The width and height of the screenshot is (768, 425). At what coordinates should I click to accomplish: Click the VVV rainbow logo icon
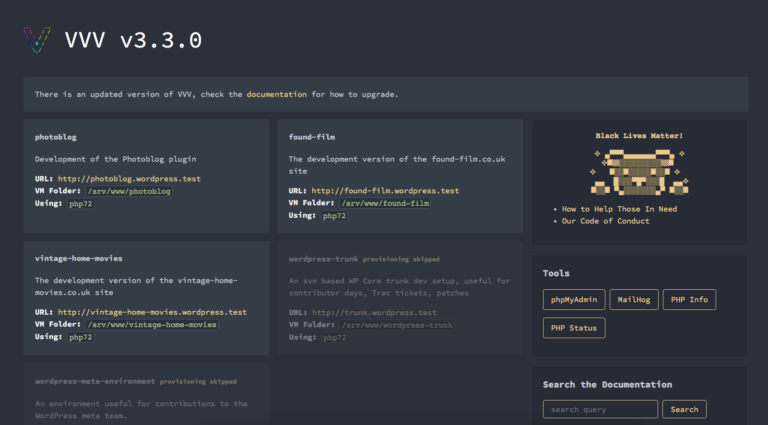[37, 40]
